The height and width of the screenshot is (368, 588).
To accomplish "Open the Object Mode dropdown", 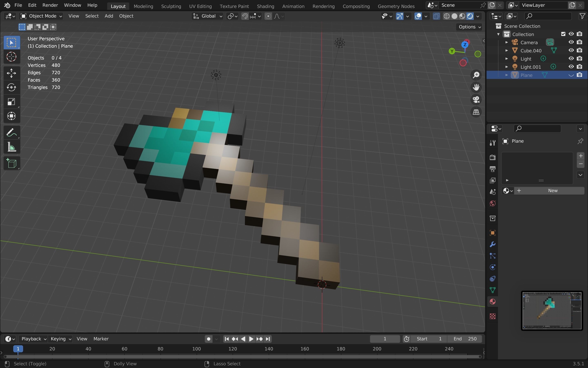I will coord(41,16).
